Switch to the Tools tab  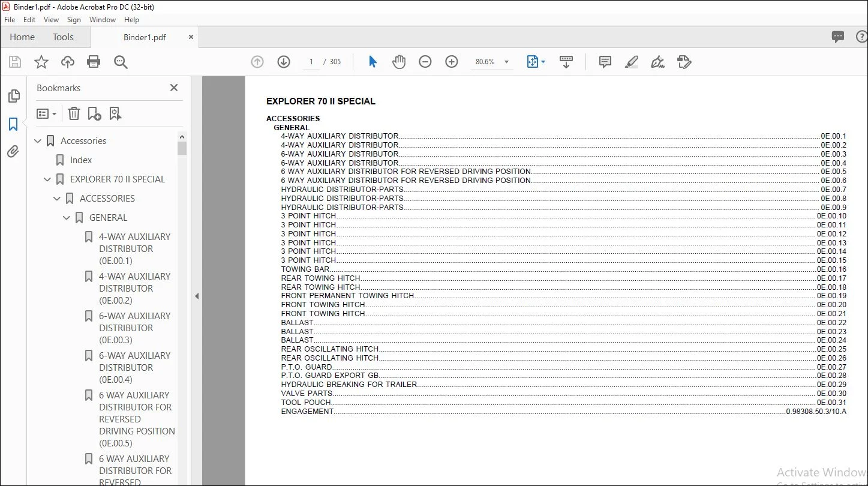(x=63, y=37)
